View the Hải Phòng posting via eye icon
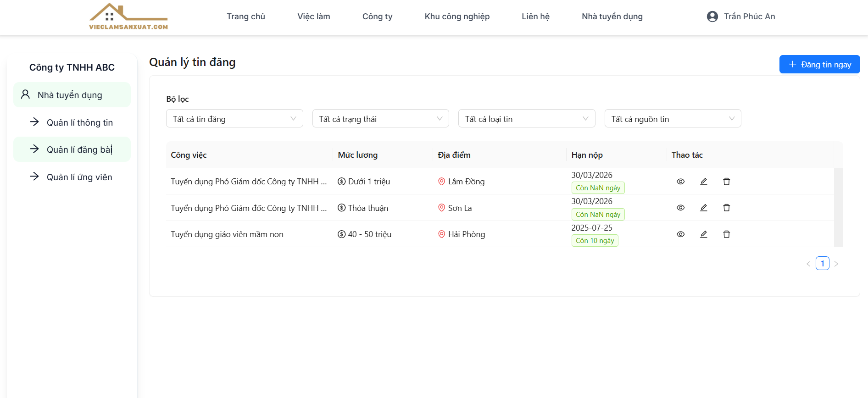868x398 pixels. (x=680, y=234)
